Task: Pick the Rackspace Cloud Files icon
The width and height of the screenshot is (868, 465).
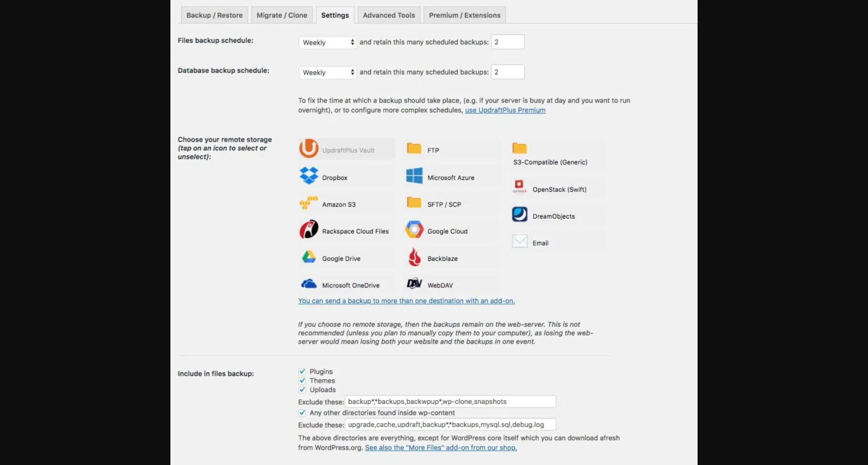Action: (x=309, y=230)
